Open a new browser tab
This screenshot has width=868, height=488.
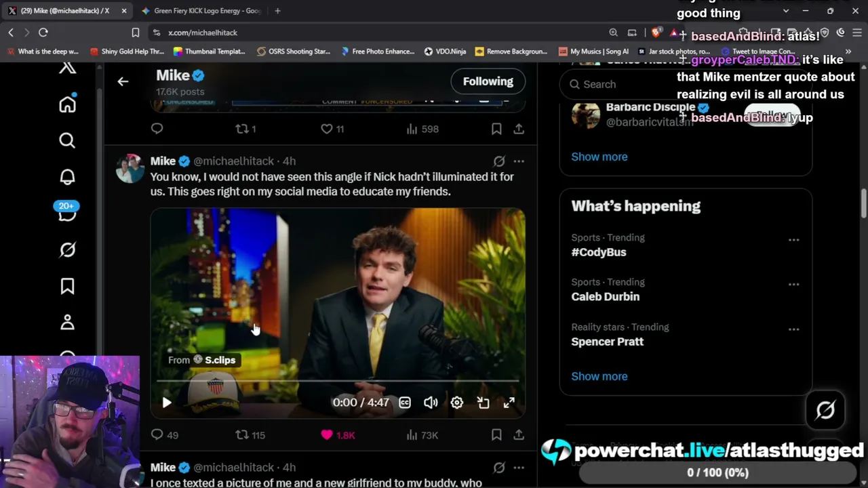tap(277, 11)
